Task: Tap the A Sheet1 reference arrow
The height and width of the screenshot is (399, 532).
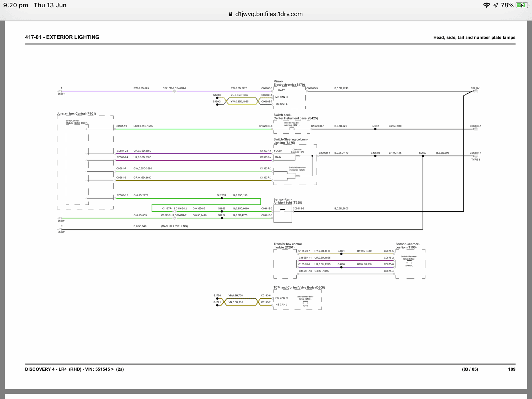Action: [60, 91]
